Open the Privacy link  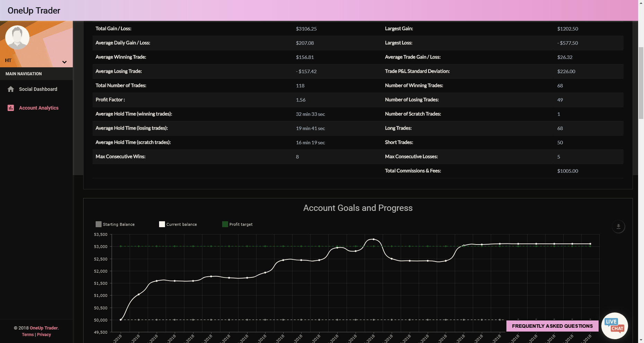44,335
